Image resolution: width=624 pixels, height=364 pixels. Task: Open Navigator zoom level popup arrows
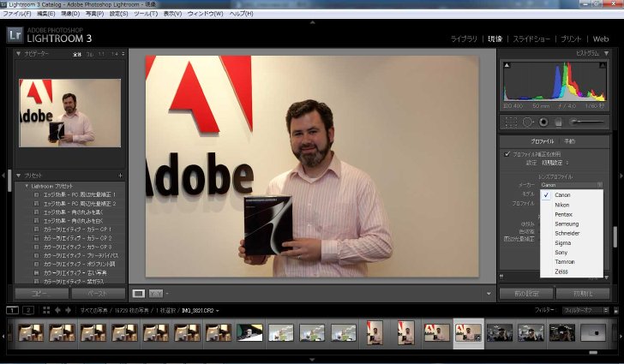123,54
